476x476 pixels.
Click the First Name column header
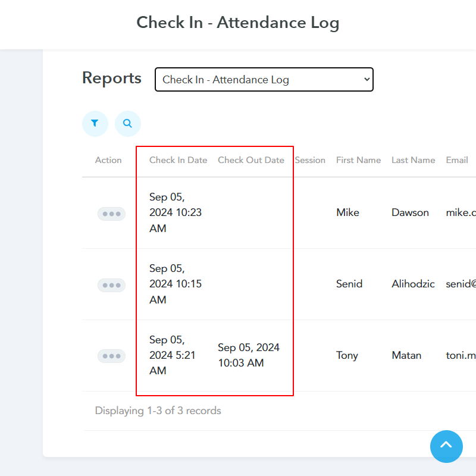[358, 159]
